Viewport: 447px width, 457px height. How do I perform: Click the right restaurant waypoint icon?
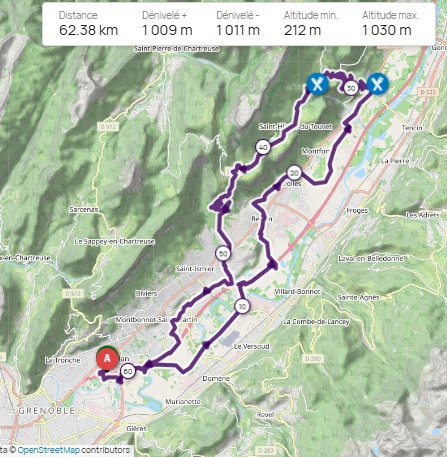(377, 84)
